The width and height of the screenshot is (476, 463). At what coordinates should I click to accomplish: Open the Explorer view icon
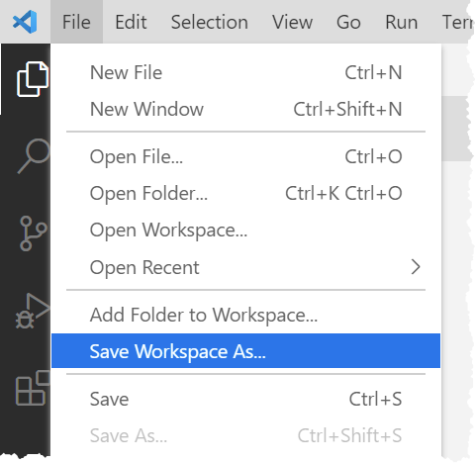click(33, 79)
